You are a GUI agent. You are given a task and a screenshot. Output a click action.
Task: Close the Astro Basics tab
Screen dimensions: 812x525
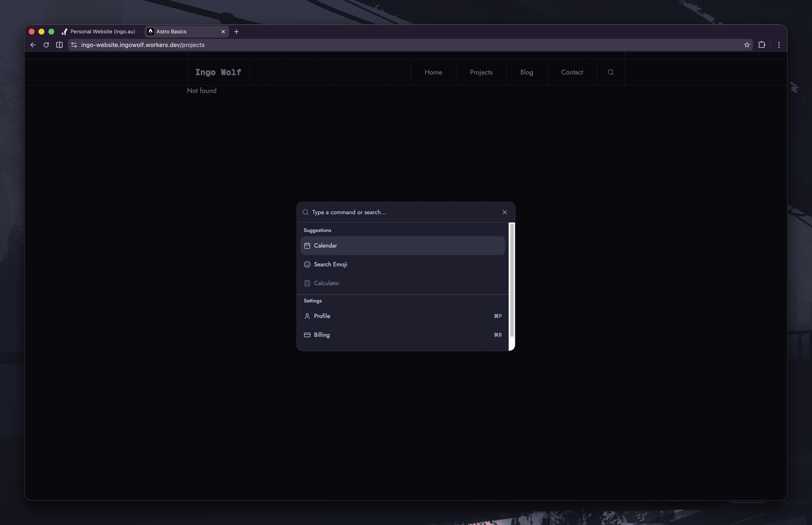pos(223,32)
